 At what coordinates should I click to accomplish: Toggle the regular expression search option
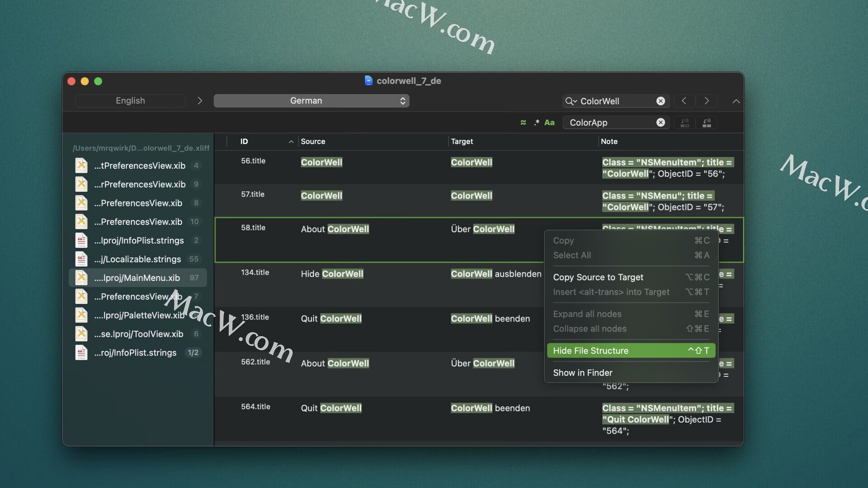(537, 122)
